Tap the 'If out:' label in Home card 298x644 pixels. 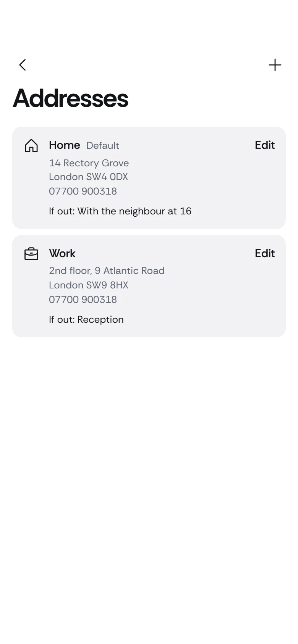tap(62, 211)
